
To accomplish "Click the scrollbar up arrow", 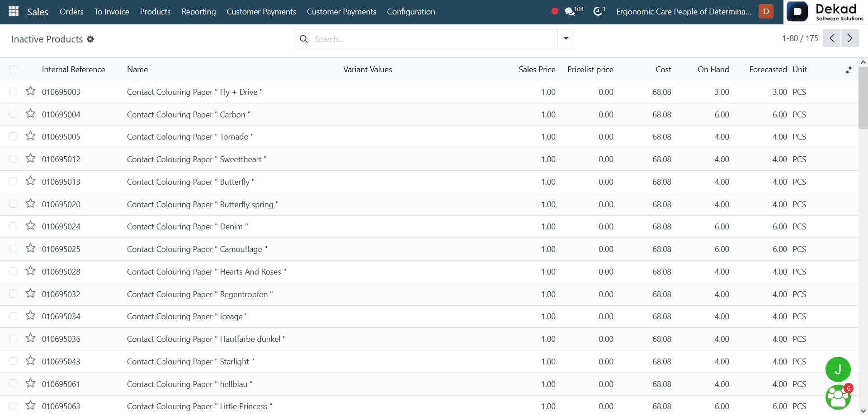I will (863, 62).
